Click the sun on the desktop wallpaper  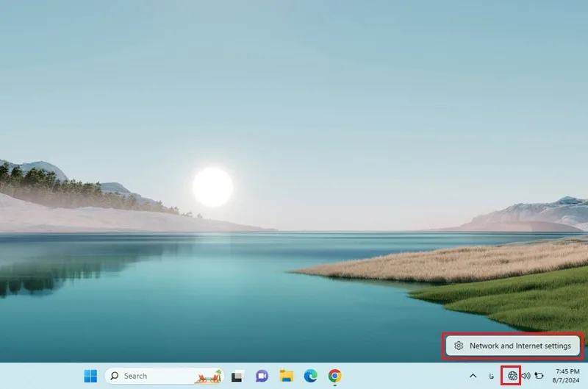point(212,187)
